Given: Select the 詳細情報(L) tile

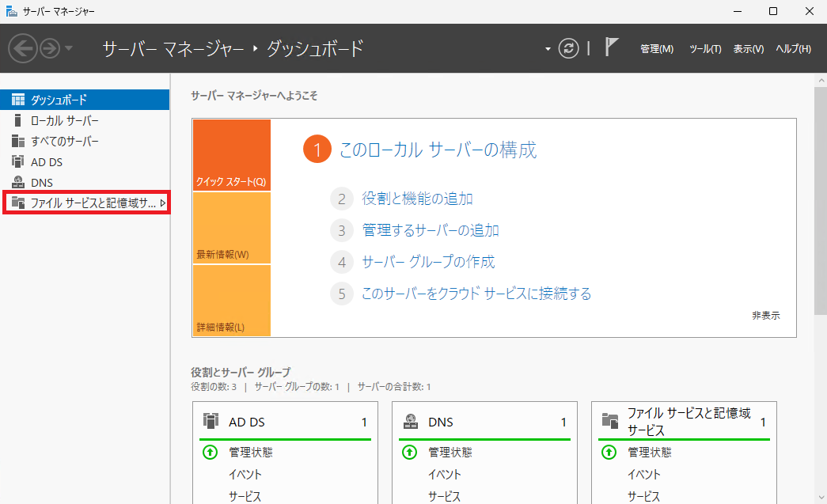Looking at the screenshot, I should 232,301.
